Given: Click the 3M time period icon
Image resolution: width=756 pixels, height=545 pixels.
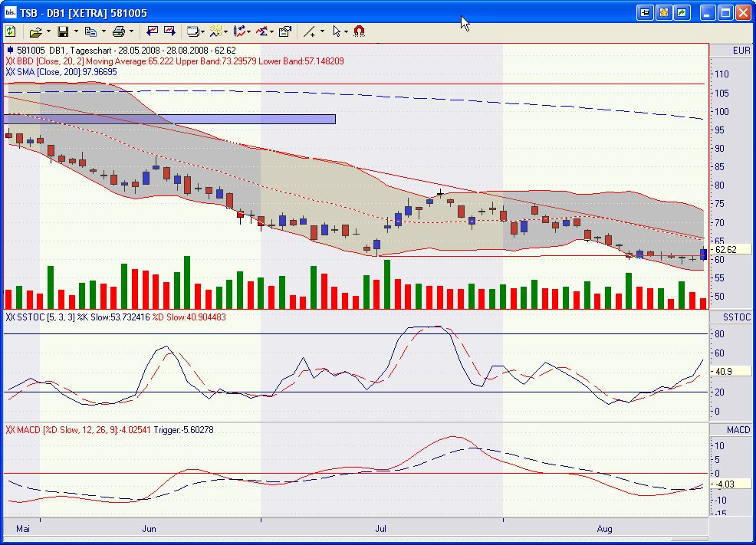Looking at the screenshot, I should (x=215, y=31).
